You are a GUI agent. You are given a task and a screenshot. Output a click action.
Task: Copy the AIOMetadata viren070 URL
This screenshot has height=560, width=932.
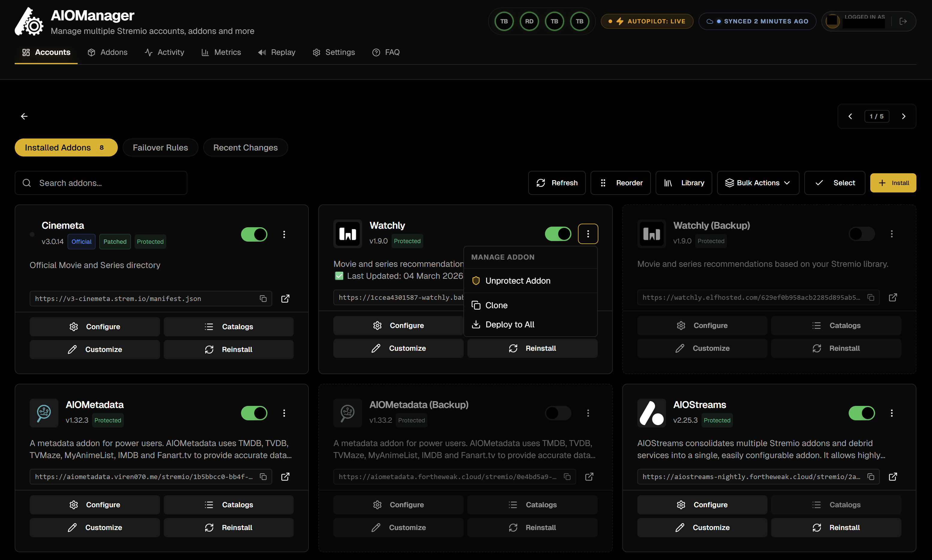(x=263, y=477)
